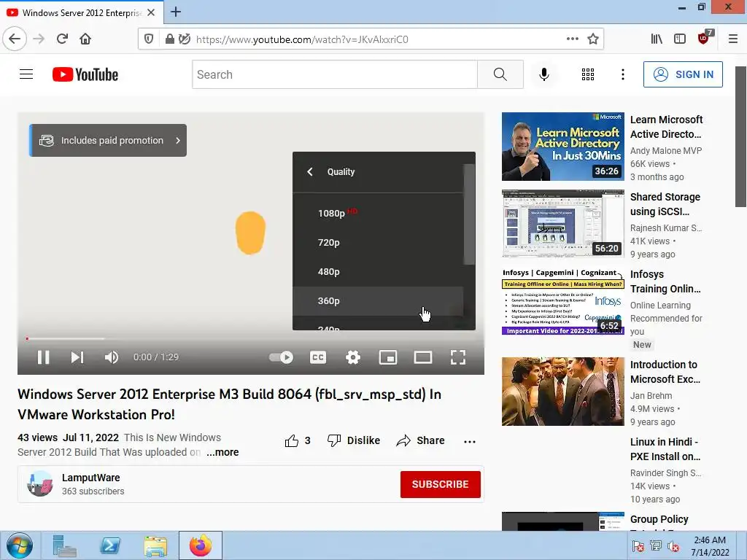This screenshot has width=747, height=560.
Task: Open Infosys Training Online video thumbnail
Action: 562,301
